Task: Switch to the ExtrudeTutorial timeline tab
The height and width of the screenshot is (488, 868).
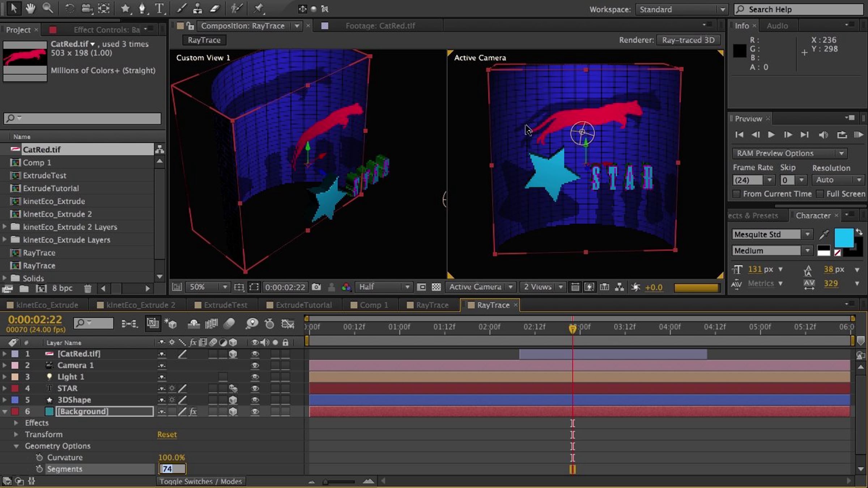Action: tap(303, 305)
